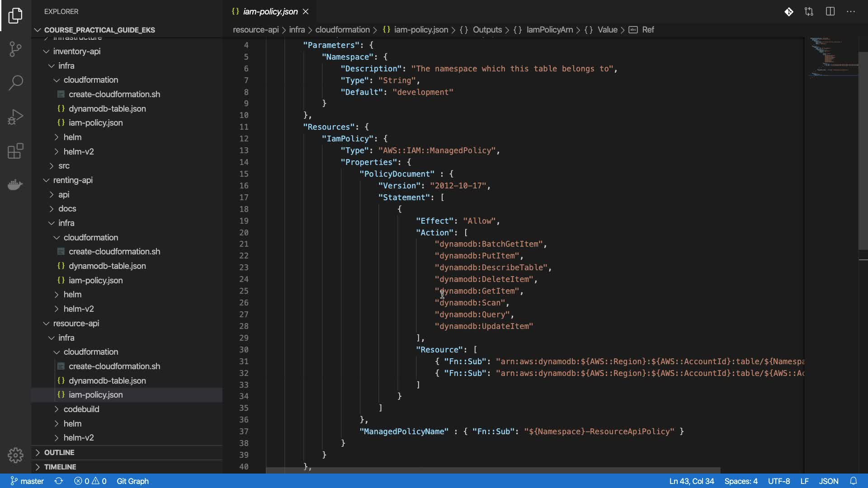The height and width of the screenshot is (488, 868).
Task: Click the master branch indicator
Action: pos(27,481)
